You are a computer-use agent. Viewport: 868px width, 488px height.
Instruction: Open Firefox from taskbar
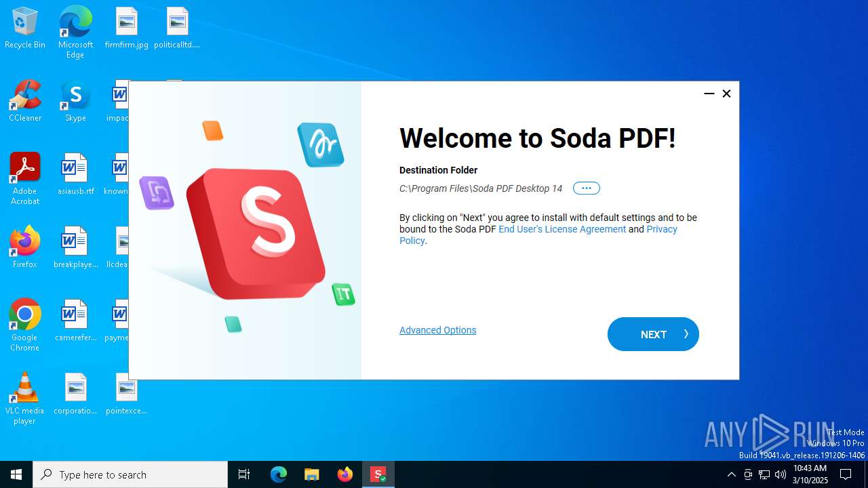(x=344, y=474)
